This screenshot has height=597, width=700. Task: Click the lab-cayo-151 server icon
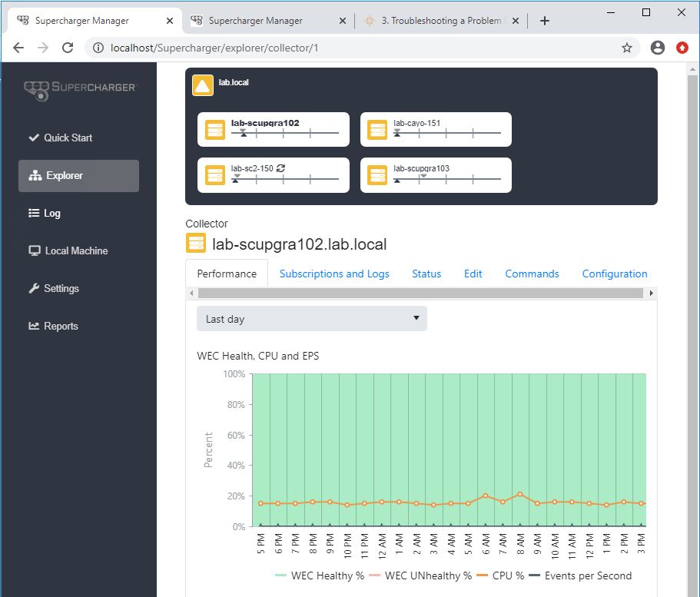pyautogui.click(x=377, y=130)
